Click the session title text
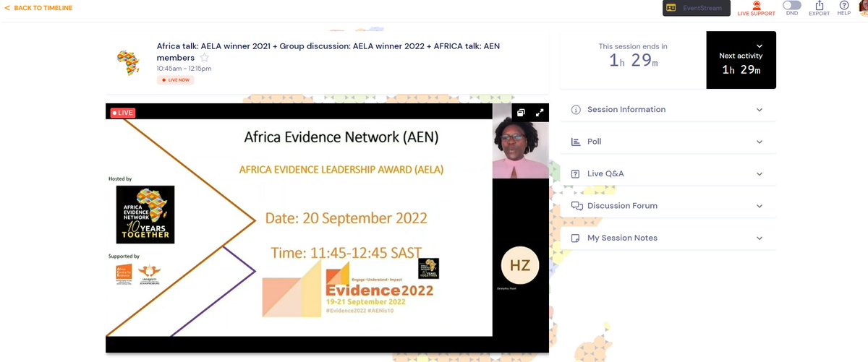868x362 pixels. pyautogui.click(x=328, y=51)
